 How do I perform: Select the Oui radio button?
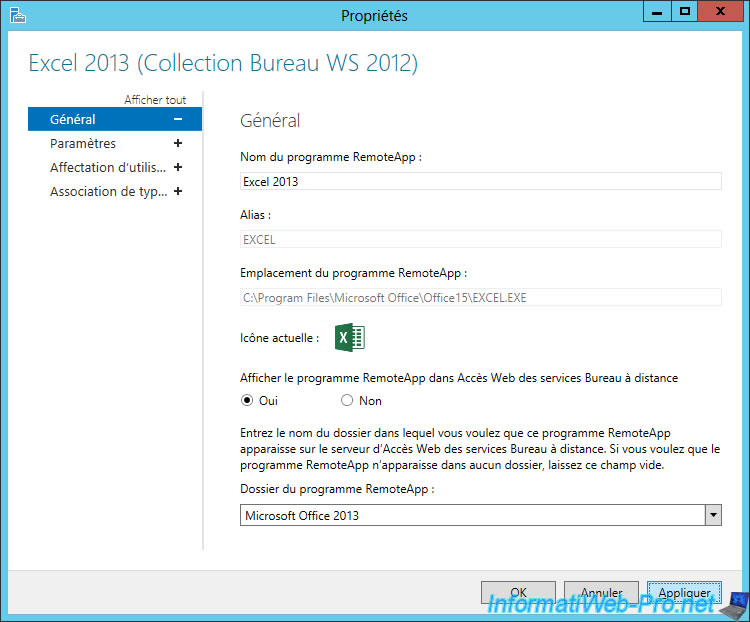[247, 400]
